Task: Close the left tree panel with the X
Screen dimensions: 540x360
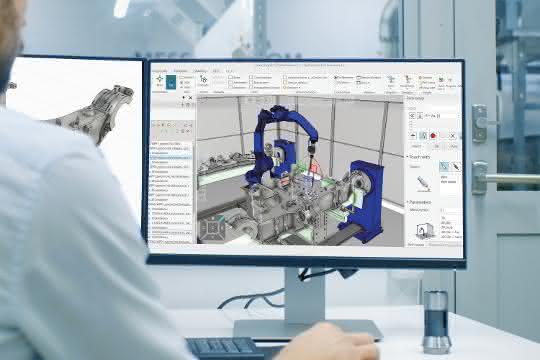Action: pyautogui.click(x=190, y=98)
